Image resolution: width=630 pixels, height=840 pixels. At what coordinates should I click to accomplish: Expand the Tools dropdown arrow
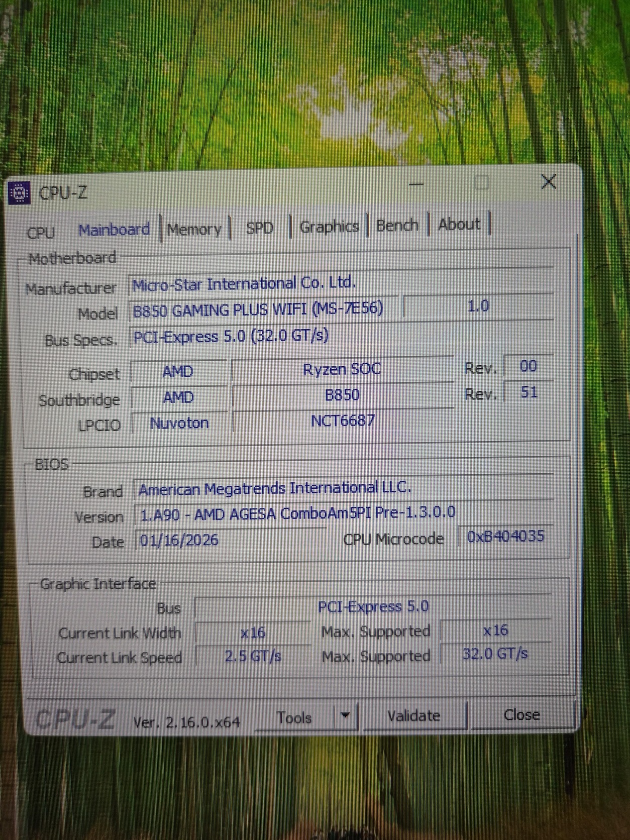(345, 716)
